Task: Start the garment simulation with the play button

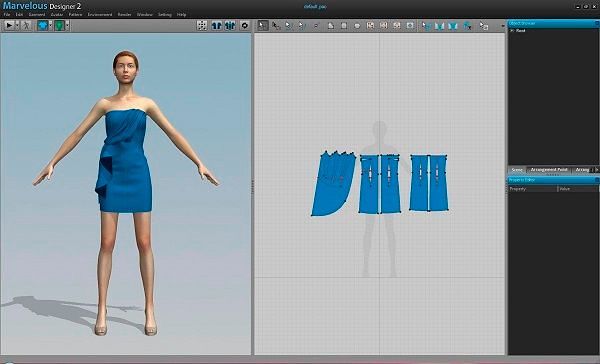Action: tap(8, 26)
